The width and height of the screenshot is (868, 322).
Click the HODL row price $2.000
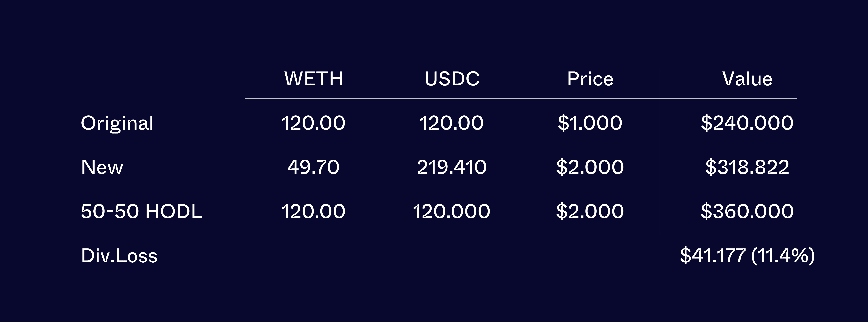pyautogui.click(x=590, y=212)
